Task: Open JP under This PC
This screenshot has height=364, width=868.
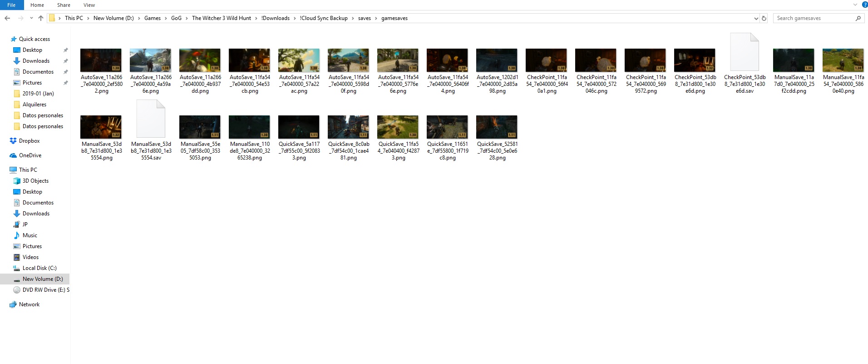Action: pos(25,224)
